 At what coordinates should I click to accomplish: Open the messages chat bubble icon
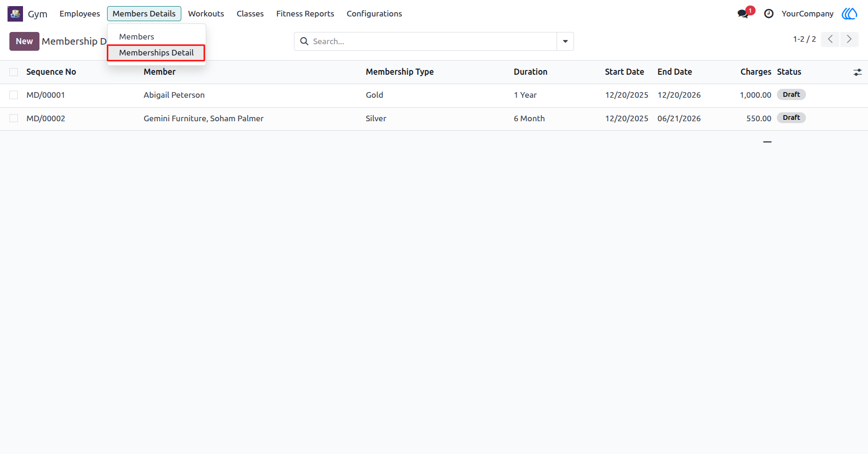tap(743, 14)
